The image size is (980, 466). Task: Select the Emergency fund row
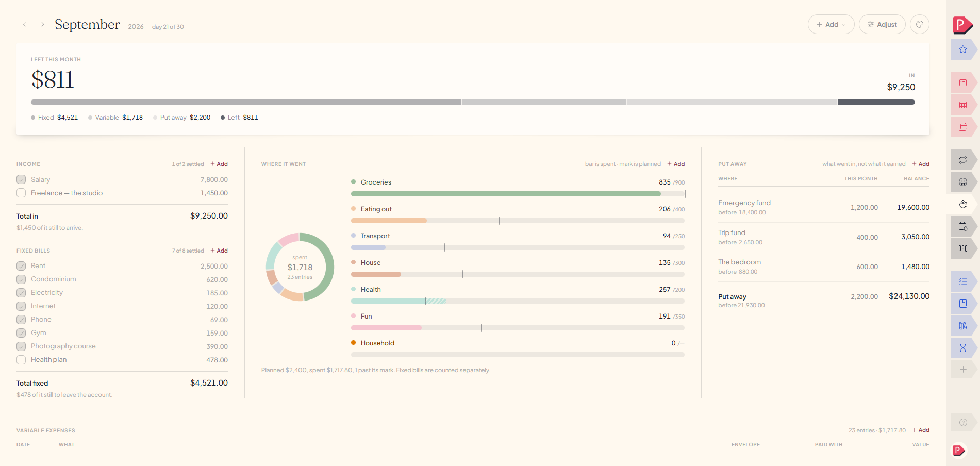[x=824, y=207]
